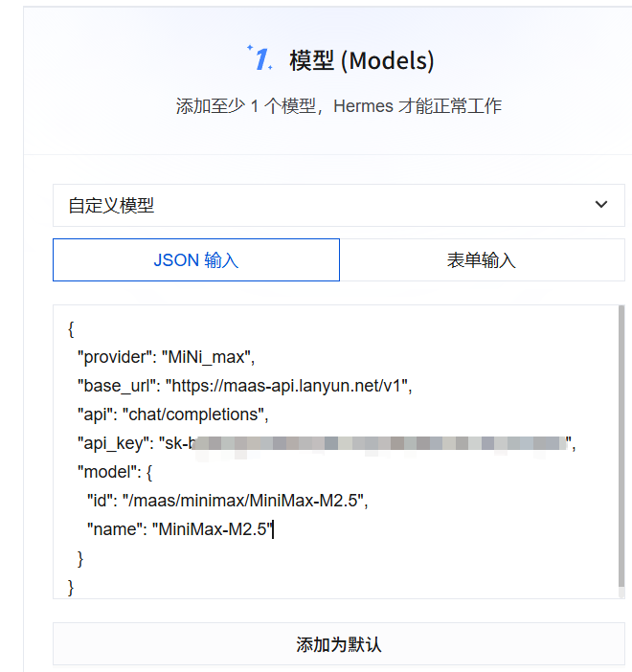632x672 pixels.
Task: Click the "base_url" line in the JSON
Action: [244, 386]
